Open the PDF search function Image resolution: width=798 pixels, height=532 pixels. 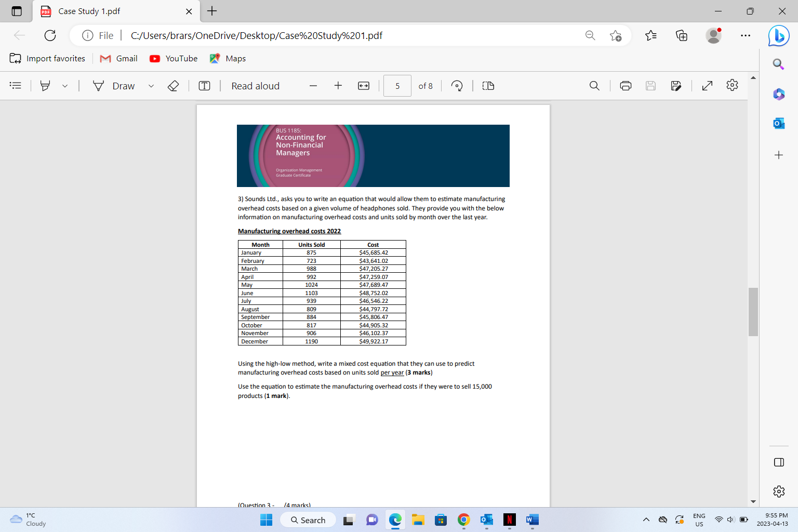click(x=594, y=85)
